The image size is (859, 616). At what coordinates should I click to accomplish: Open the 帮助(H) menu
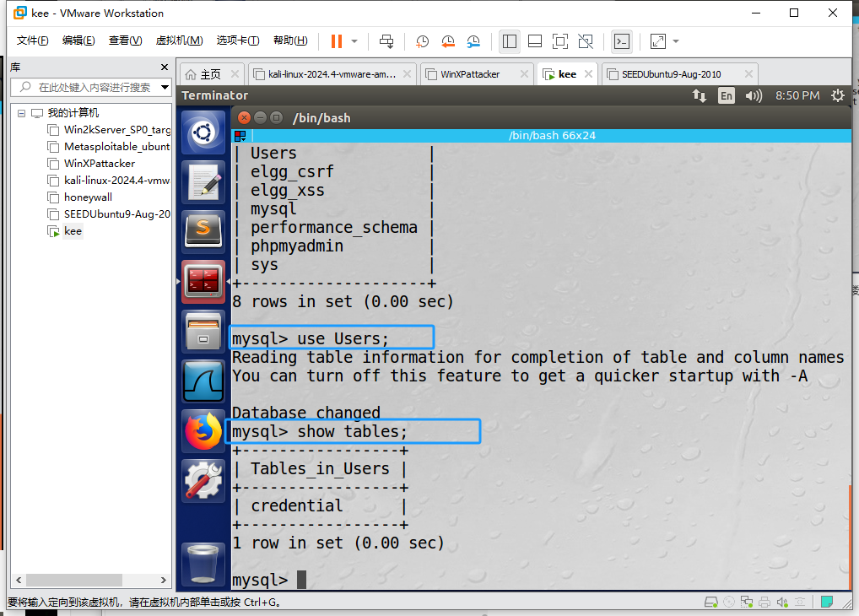coord(290,41)
